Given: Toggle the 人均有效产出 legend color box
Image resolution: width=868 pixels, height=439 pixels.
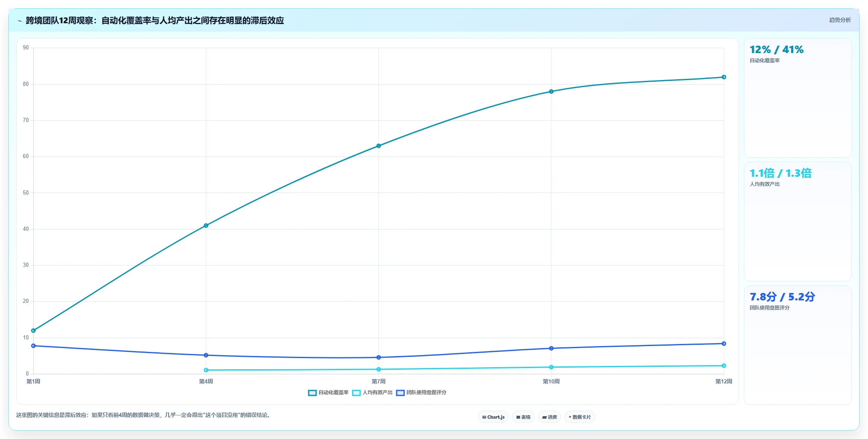Looking at the screenshot, I should (x=356, y=393).
